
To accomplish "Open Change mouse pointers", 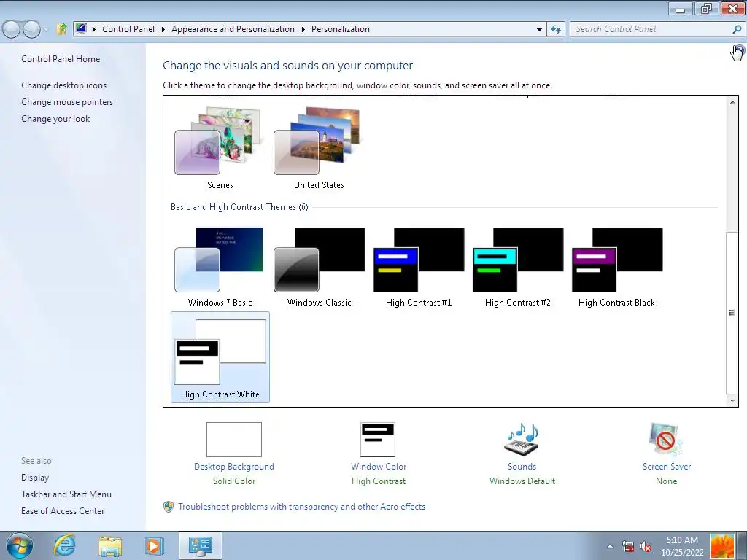I will pos(67,102).
